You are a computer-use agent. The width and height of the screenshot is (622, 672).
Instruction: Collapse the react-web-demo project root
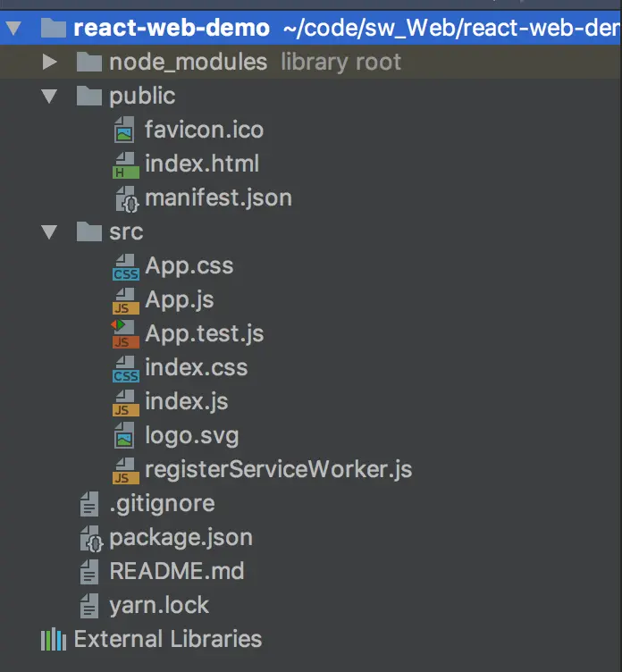pos(13,29)
